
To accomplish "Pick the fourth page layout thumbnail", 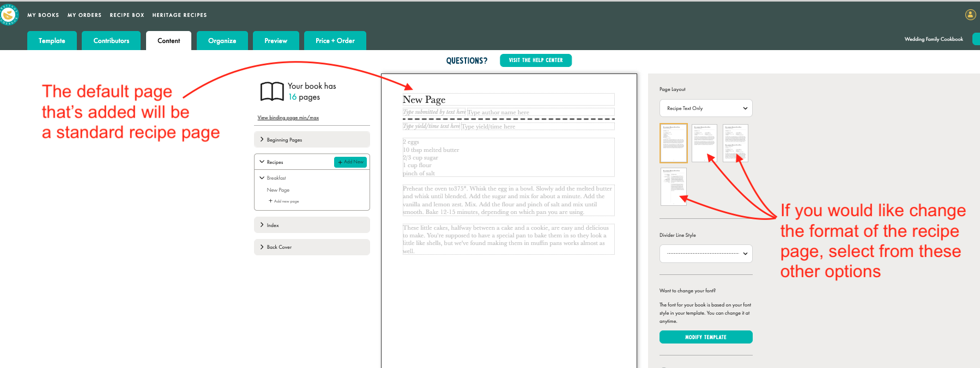I will pos(674,187).
